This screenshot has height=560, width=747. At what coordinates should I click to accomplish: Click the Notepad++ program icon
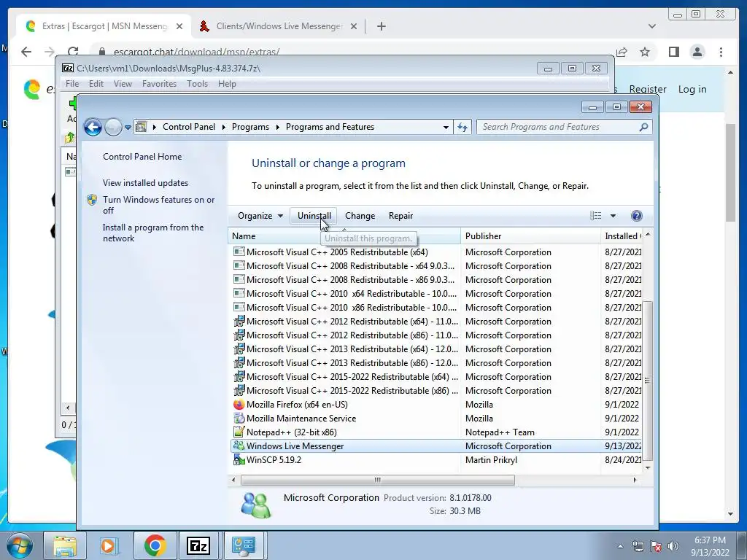239,432
